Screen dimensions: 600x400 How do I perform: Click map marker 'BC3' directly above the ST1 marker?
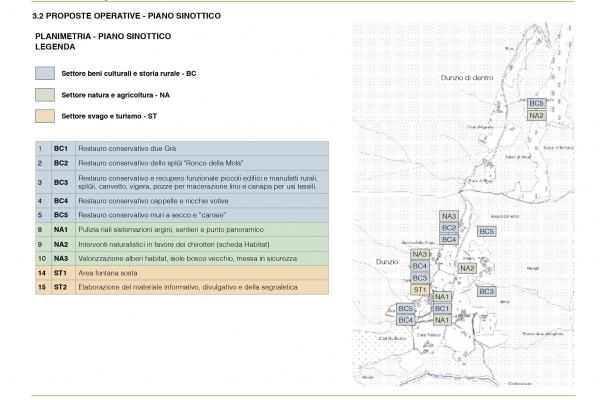420,278
